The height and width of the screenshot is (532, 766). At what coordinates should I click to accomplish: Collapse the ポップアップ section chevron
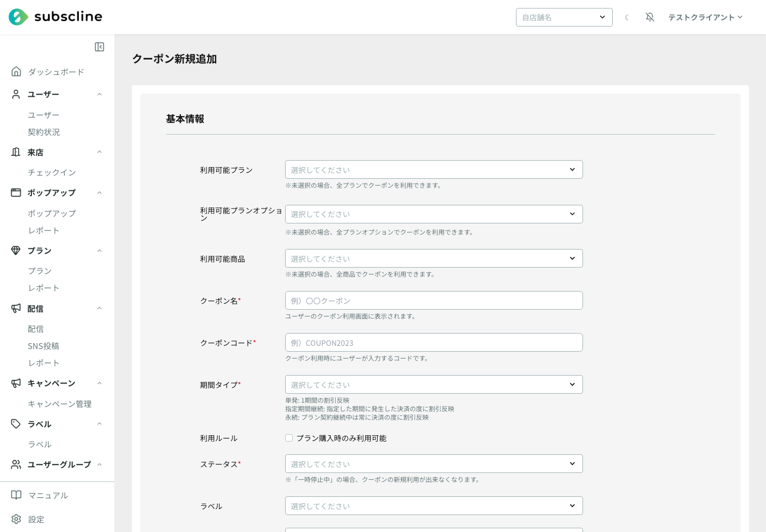pyautogui.click(x=99, y=193)
